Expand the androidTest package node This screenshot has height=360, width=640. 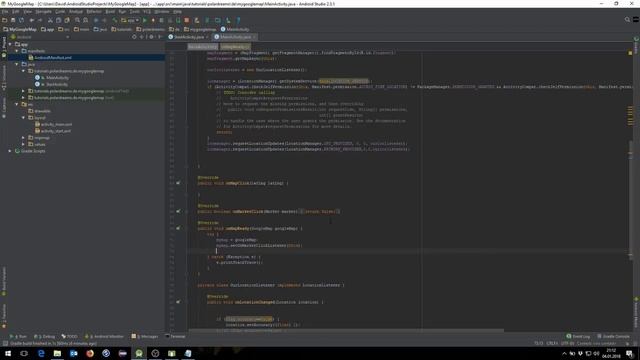pyautogui.click(x=23, y=91)
